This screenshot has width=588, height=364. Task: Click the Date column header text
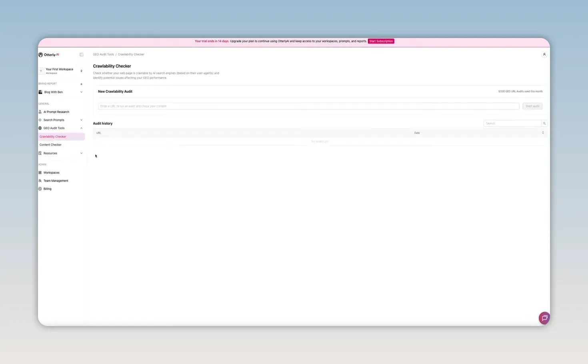(x=417, y=133)
